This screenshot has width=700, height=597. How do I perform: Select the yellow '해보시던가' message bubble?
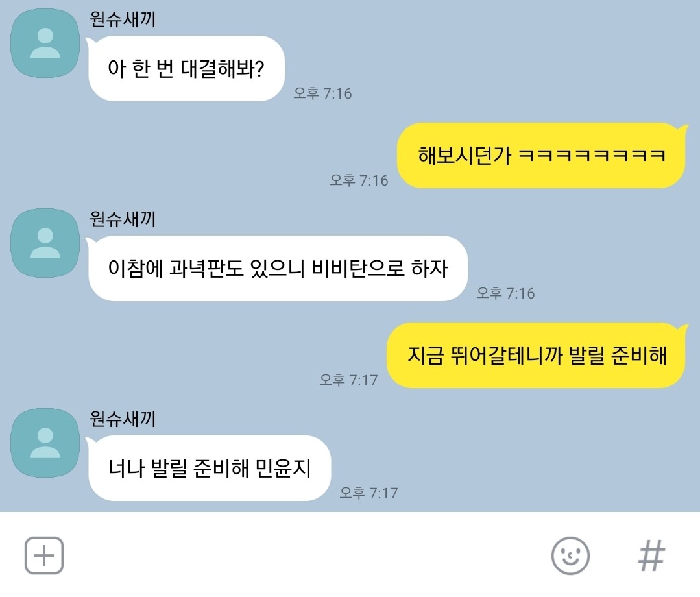[x=542, y=155]
